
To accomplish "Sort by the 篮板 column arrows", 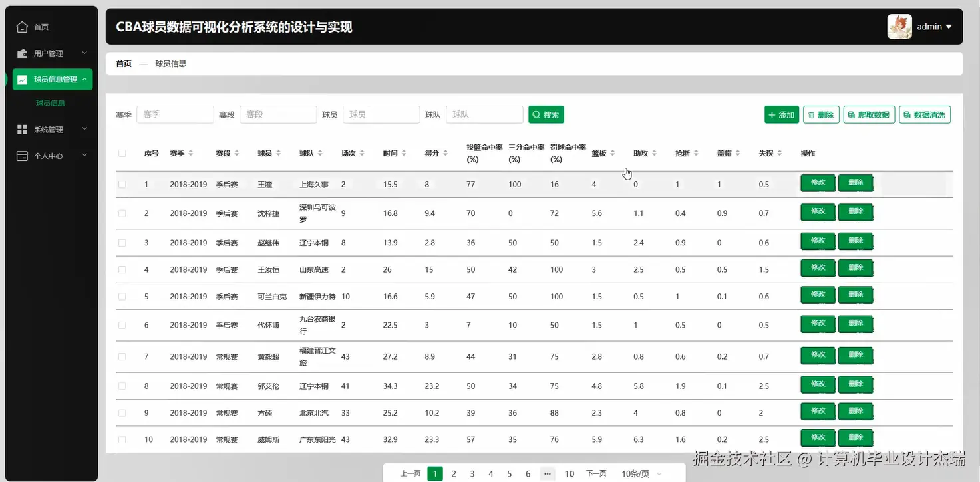I will [x=613, y=153].
